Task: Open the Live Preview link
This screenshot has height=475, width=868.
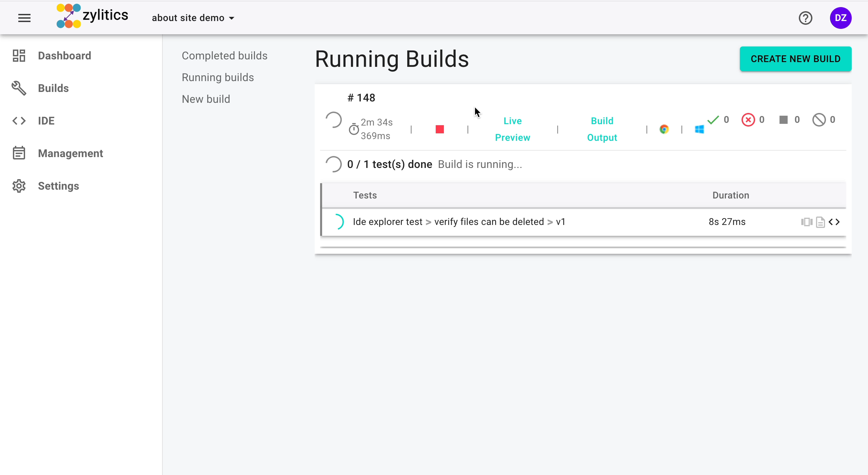Action: click(x=512, y=129)
